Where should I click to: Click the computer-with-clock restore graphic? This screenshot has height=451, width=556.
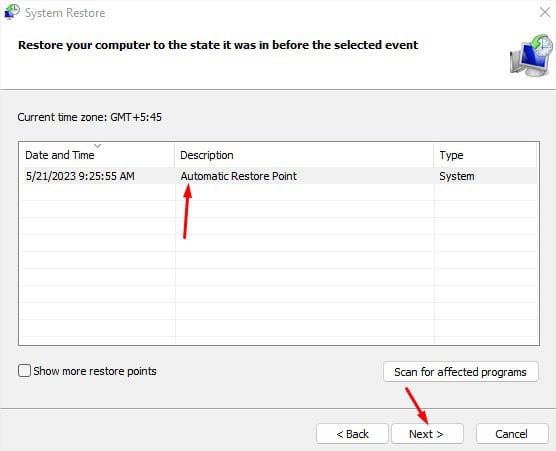[x=531, y=55]
